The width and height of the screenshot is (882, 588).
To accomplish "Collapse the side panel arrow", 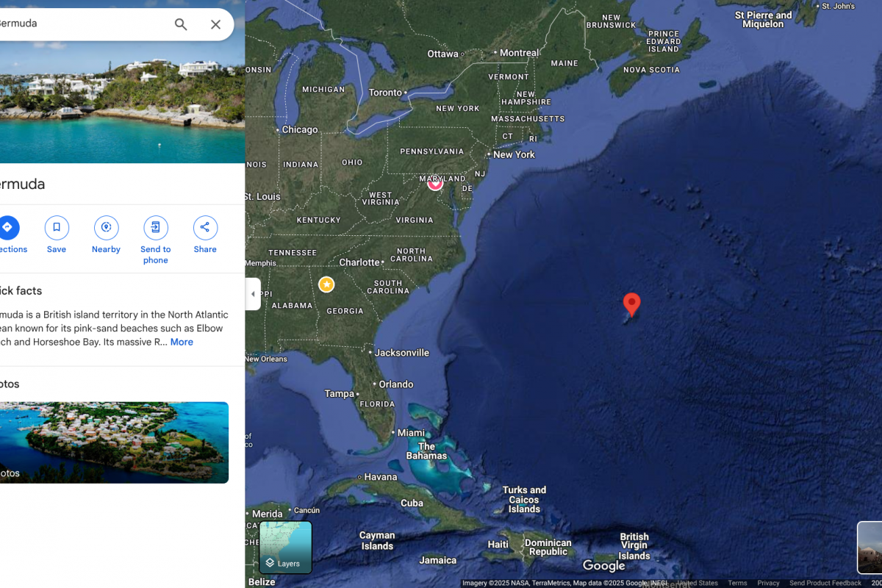I will pos(253,294).
